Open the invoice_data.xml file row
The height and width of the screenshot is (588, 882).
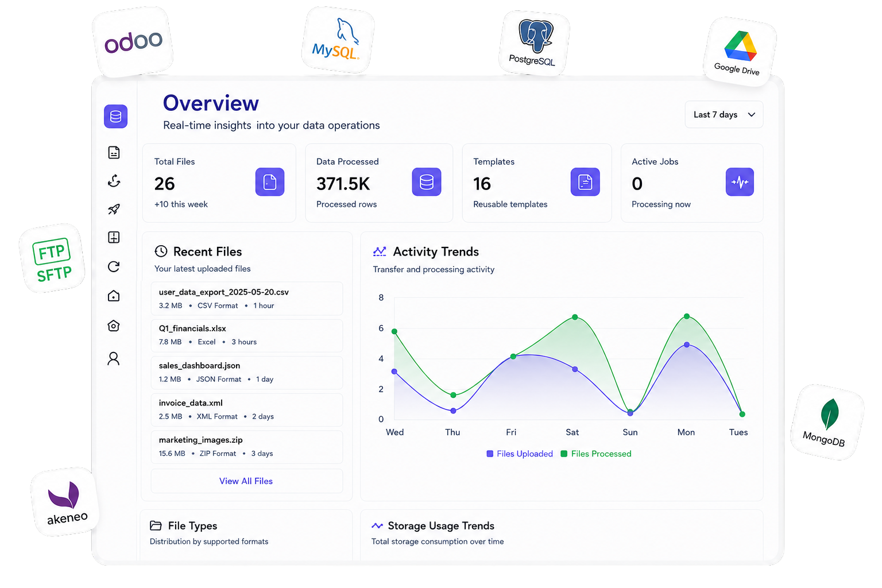click(x=247, y=410)
